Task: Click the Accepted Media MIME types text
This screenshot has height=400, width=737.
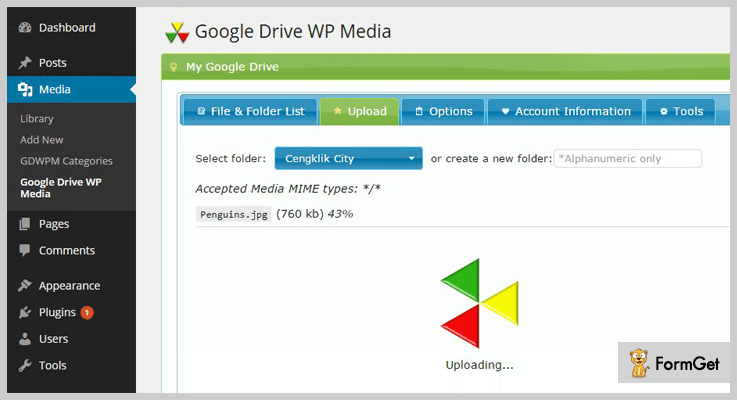Action: (x=288, y=188)
